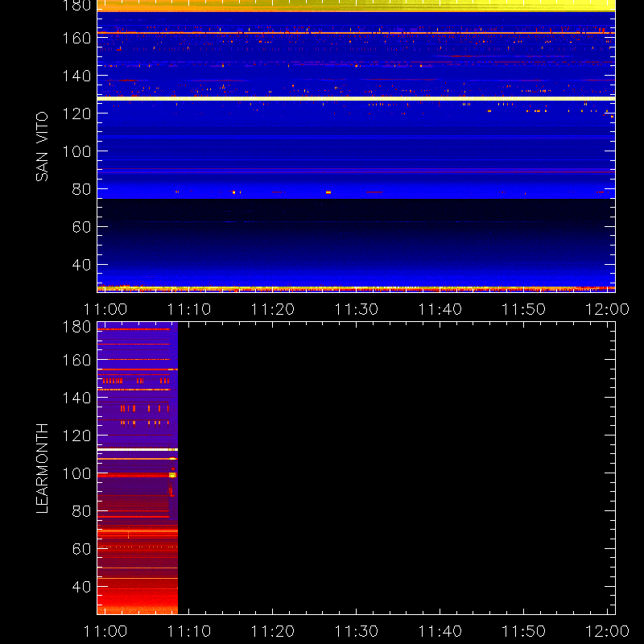Select 11:40 time label under San Vito plot
This screenshot has height=644, width=644.
pyautogui.click(x=440, y=309)
